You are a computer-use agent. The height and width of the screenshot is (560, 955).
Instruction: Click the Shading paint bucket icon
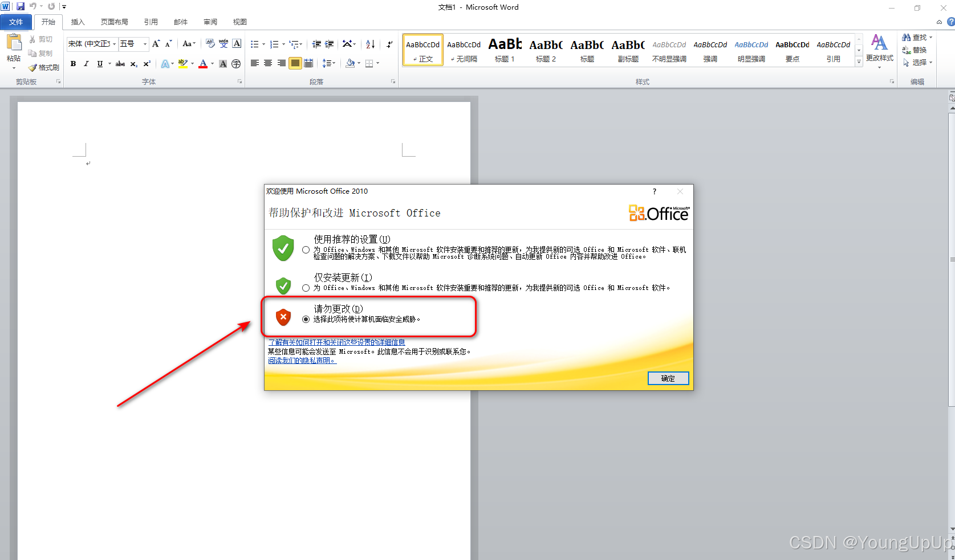(x=350, y=63)
